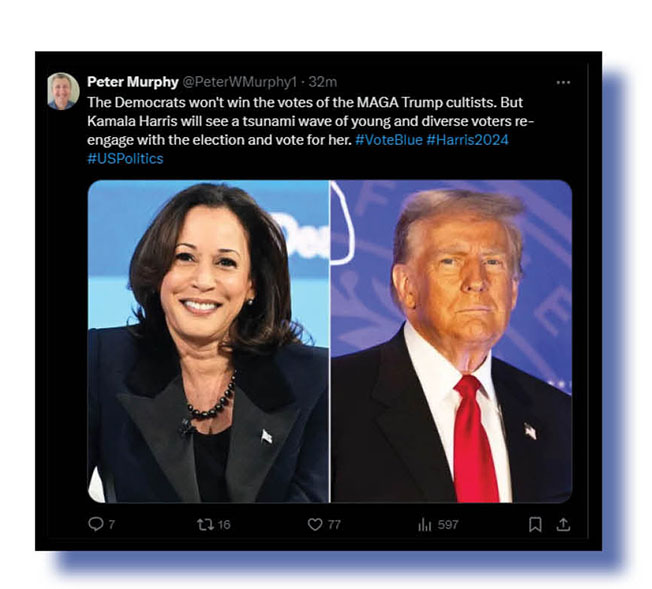Viewport: 652px width, 589px height.
Task: Click the 597 views count
Action: tap(448, 525)
